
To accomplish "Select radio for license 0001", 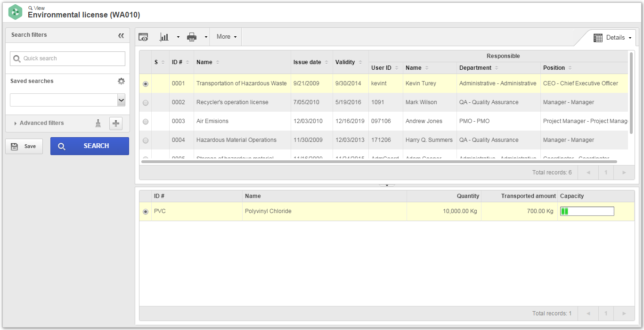I will pos(146,84).
